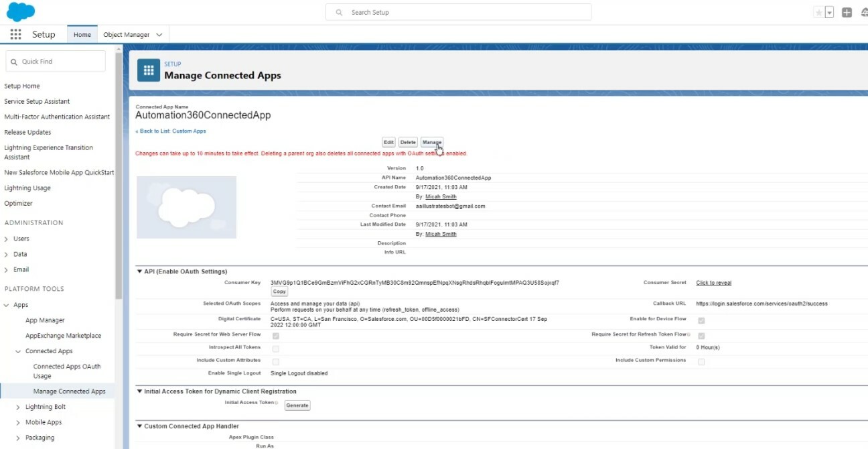Viewport: 868px width, 449px height.
Task: Expand the Mobile Apps node
Action: click(18, 422)
